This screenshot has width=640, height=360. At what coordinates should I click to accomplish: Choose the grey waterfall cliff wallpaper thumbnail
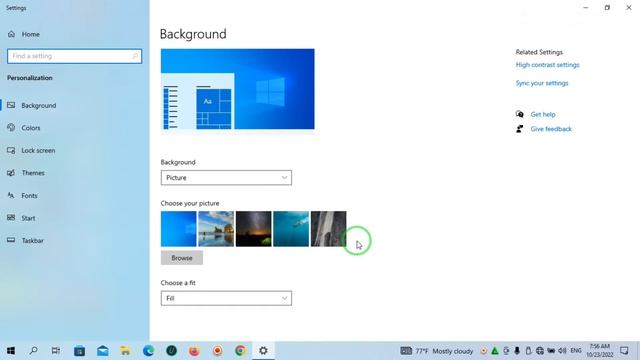(329, 229)
